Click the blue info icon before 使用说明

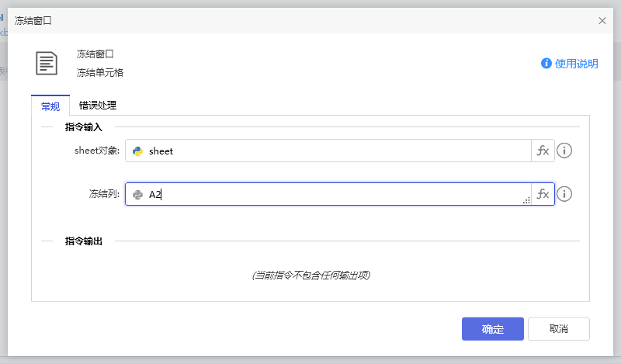(546, 64)
